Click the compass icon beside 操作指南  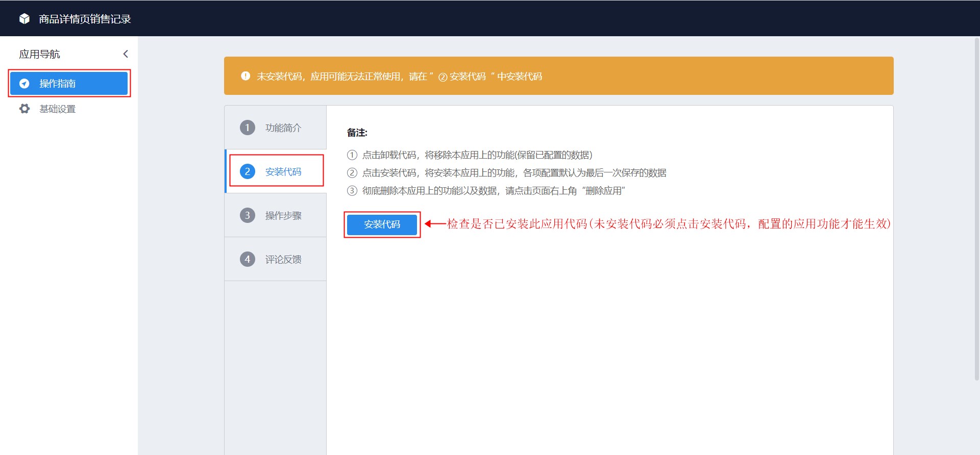(24, 83)
